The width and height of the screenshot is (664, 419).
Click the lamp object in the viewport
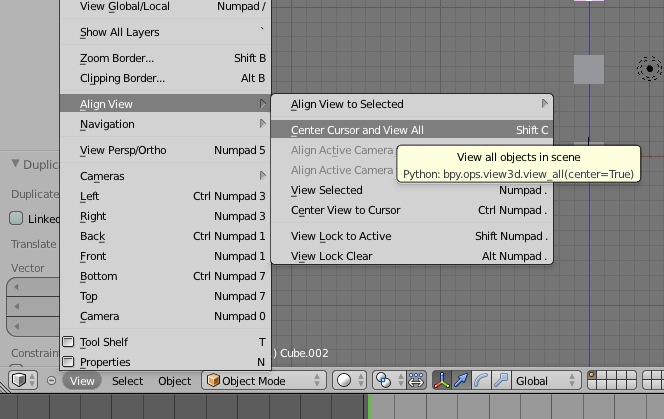pos(650,68)
